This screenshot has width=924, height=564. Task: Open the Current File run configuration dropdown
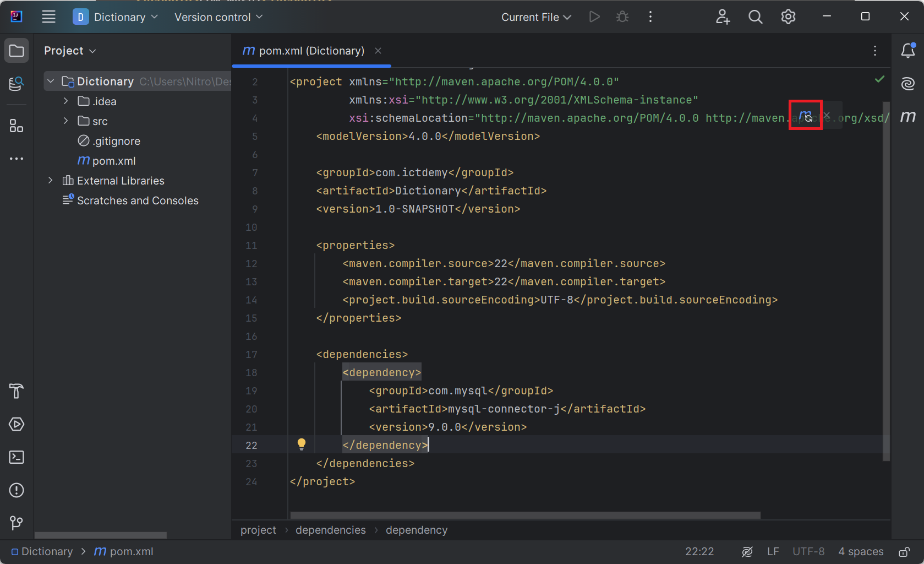pos(535,17)
